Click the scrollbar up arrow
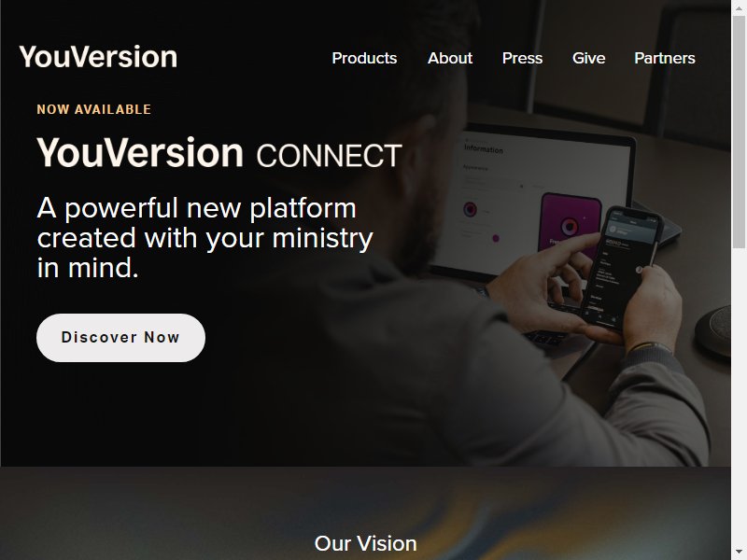The width and height of the screenshot is (747, 560). click(x=739, y=7)
